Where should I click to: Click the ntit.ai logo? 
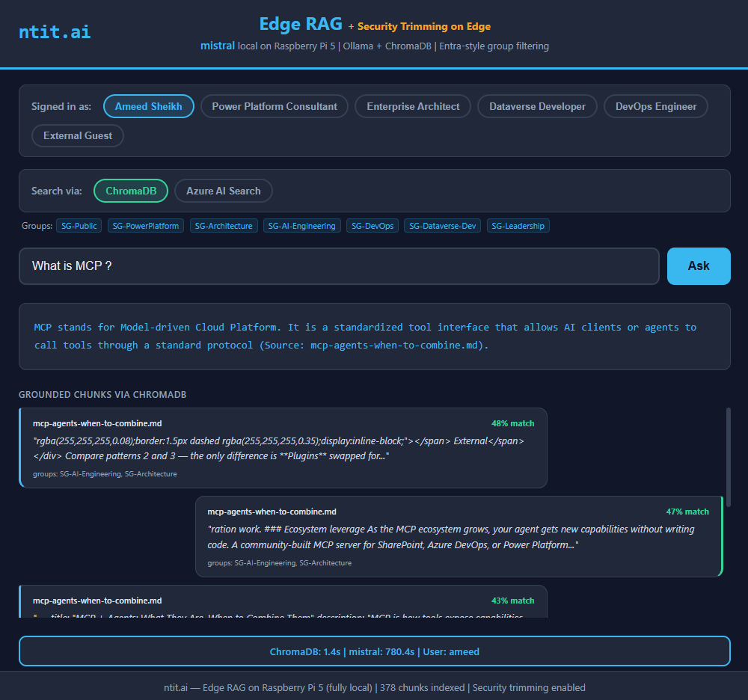click(x=55, y=32)
